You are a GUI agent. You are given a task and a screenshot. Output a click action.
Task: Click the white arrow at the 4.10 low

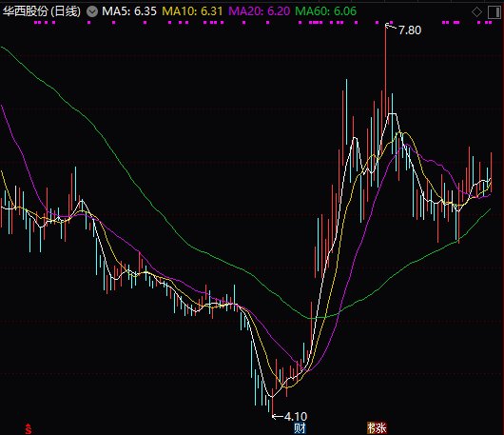(x=278, y=417)
